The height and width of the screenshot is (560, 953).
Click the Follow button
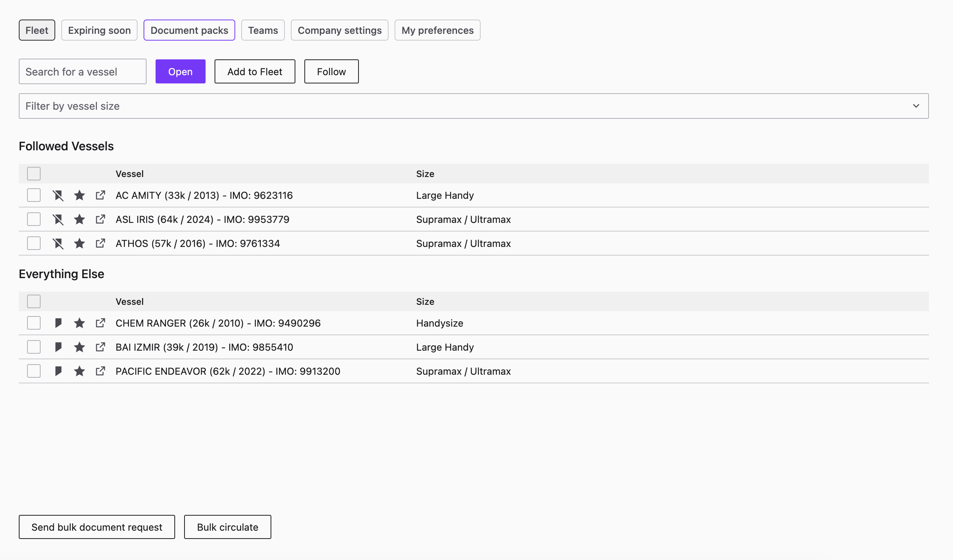point(331,71)
